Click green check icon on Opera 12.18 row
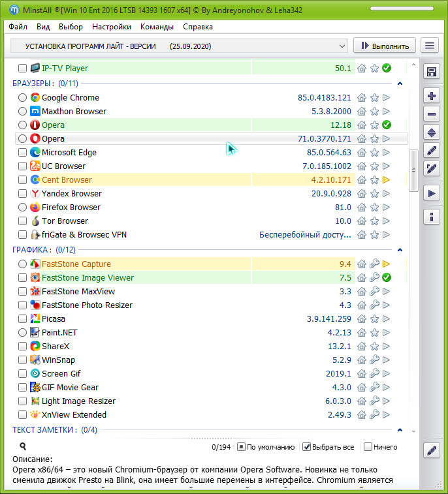448x494 pixels. click(387, 125)
